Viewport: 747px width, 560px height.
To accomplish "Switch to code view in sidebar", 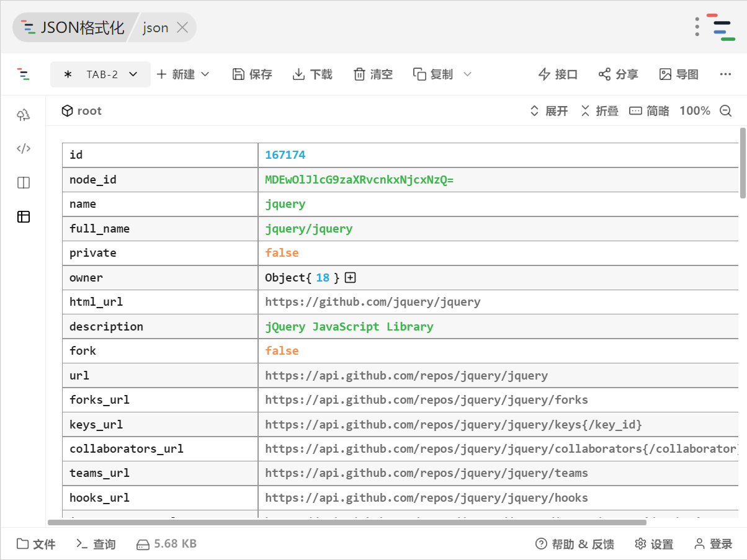I will coord(24,149).
